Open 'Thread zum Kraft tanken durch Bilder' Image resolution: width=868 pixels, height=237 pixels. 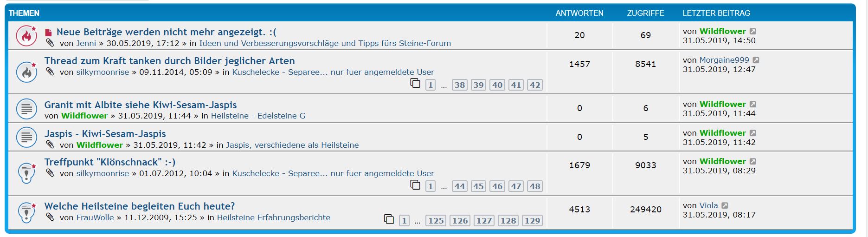pyautogui.click(x=169, y=61)
